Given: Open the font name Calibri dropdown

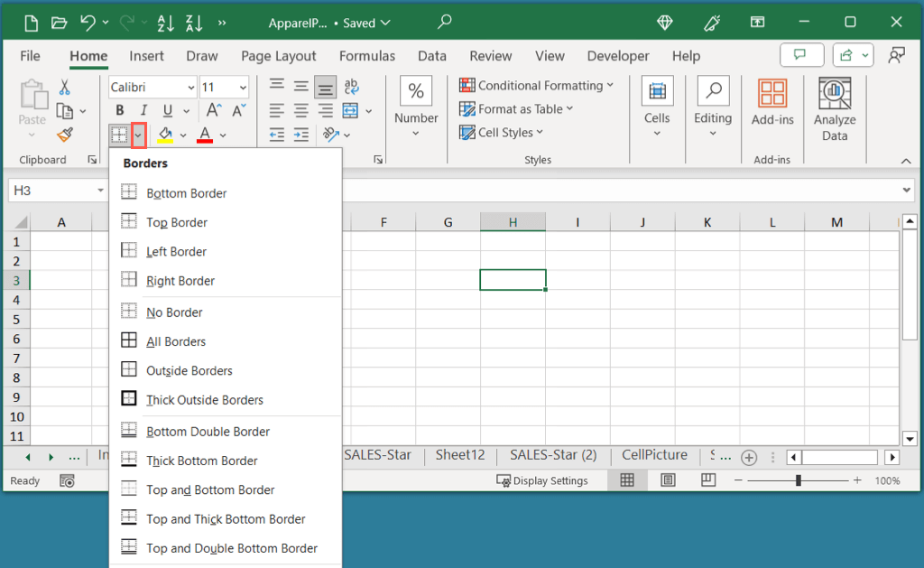Looking at the screenshot, I should 190,88.
